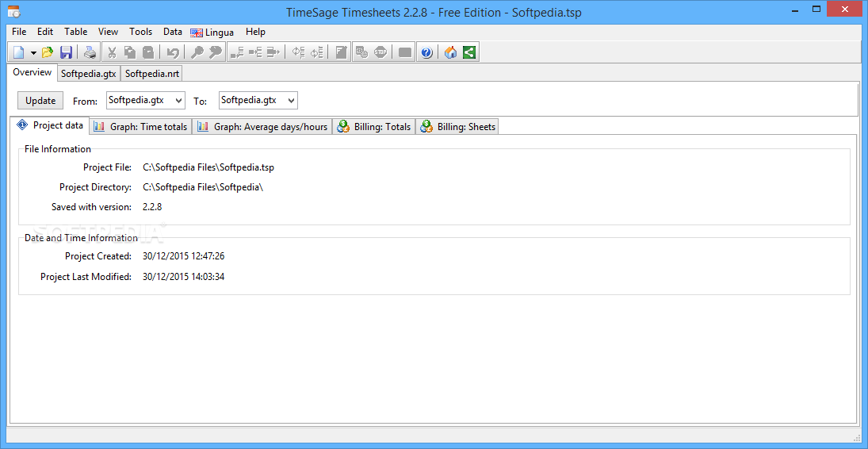Open the Billing: Totals tab
The height and width of the screenshot is (449, 868).
click(x=373, y=127)
